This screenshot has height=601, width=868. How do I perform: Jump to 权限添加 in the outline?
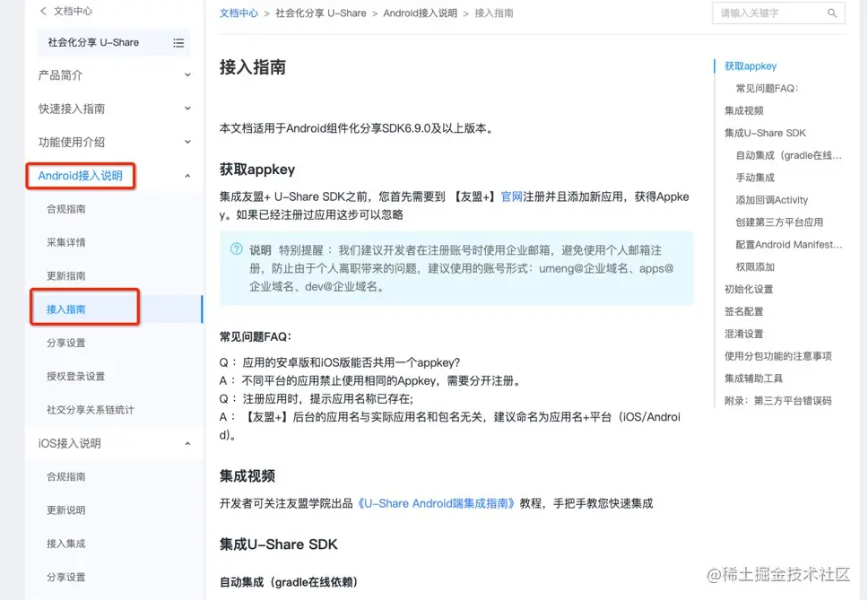click(x=755, y=267)
